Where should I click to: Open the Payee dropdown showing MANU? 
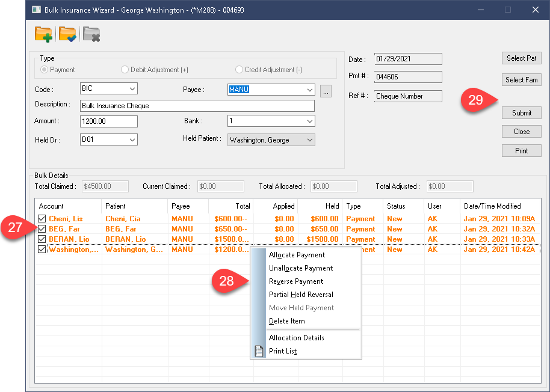[310, 90]
